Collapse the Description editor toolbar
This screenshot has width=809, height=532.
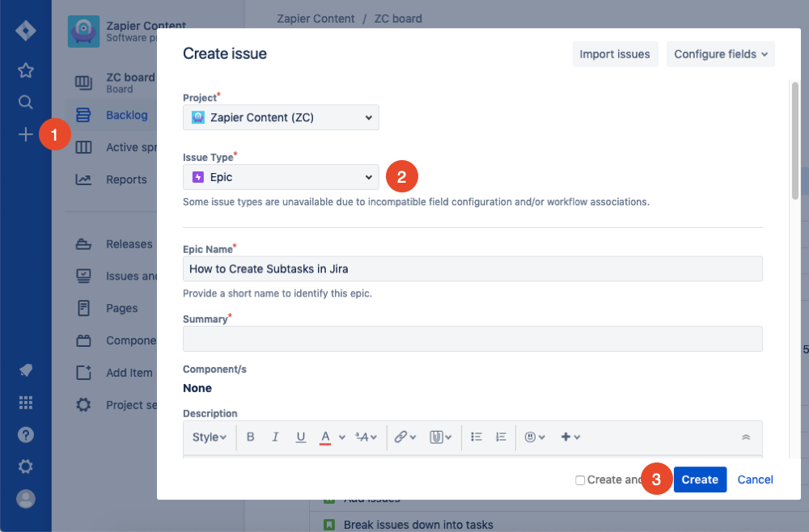[x=746, y=437]
